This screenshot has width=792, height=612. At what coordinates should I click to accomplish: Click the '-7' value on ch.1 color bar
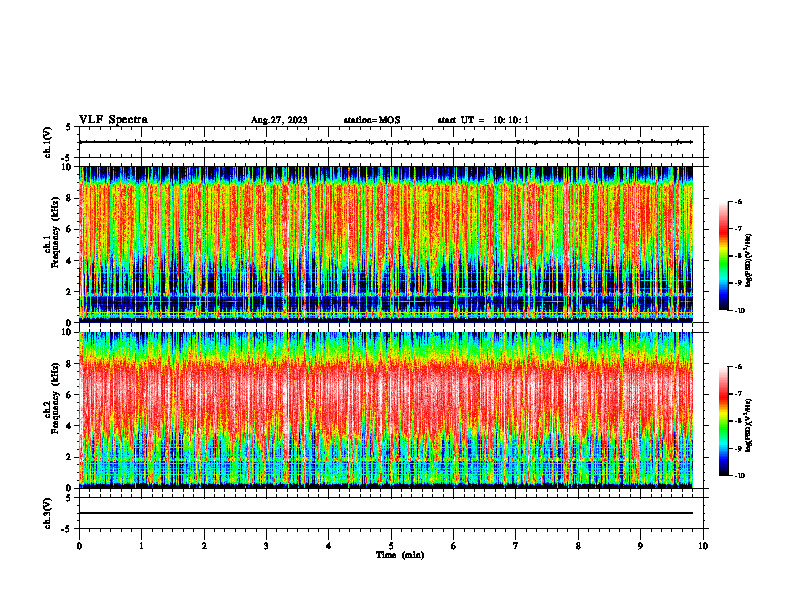click(738, 229)
